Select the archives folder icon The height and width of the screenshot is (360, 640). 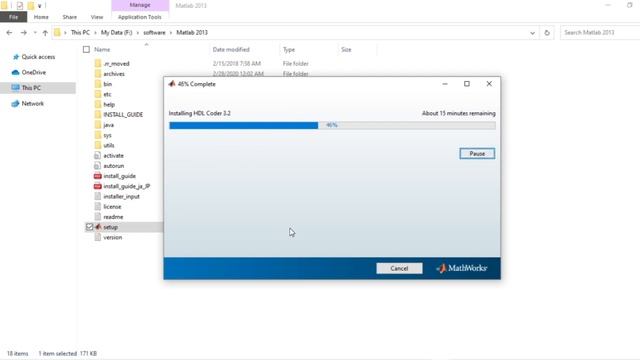(98, 74)
